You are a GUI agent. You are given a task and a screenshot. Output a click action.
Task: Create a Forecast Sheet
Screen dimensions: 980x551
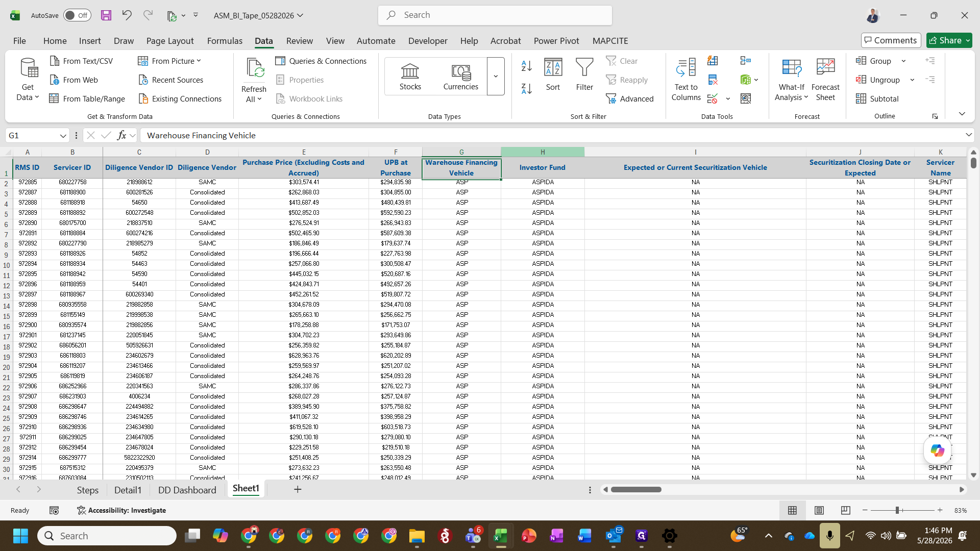pyautogui.click(x=825, y=79)
